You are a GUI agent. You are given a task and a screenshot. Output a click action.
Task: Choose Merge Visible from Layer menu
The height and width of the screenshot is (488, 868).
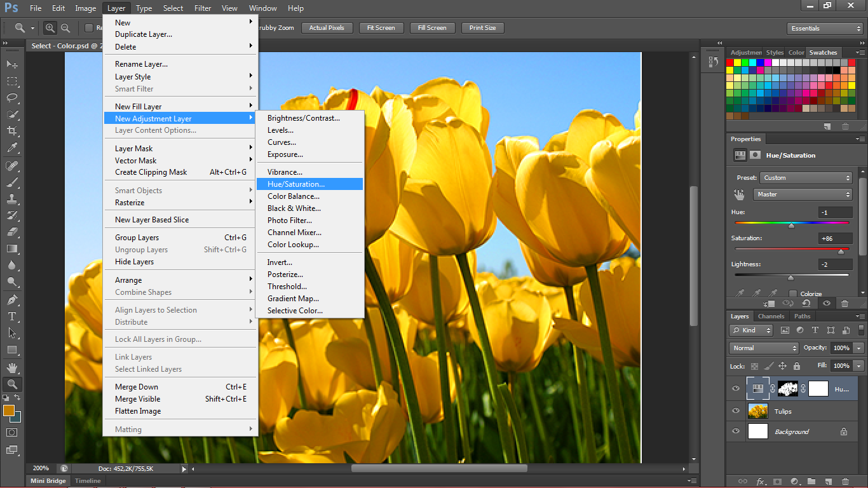point(181,399)
